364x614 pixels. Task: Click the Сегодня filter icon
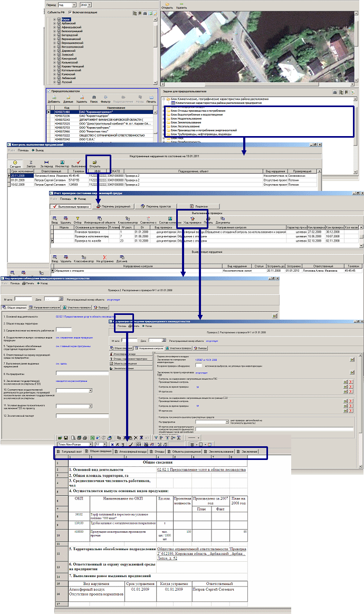click(14, 164)
